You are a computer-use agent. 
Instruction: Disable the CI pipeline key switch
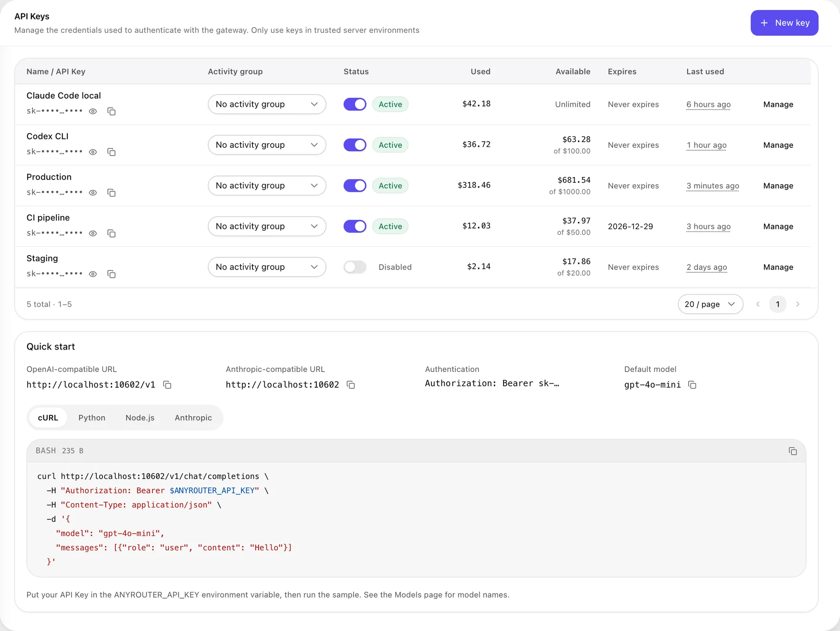pos(355,226)
